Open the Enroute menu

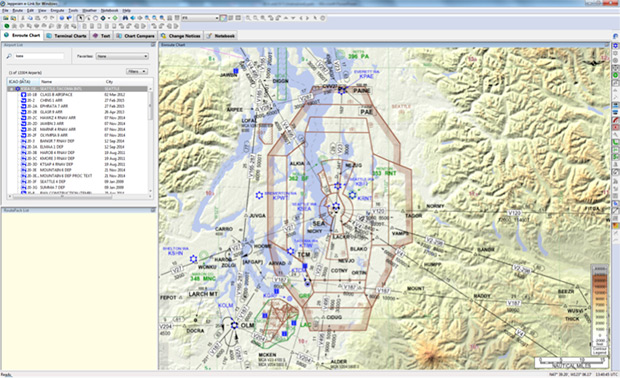click(x=57, y=10)
